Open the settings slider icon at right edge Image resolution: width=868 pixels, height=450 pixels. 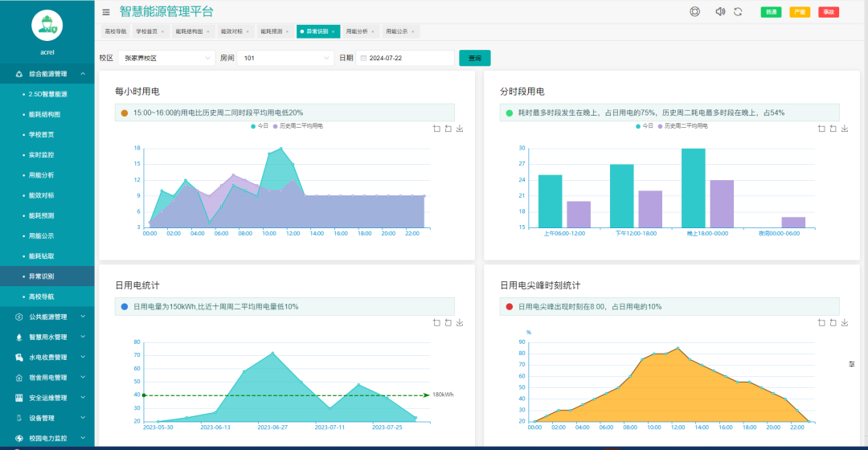(x=851, y=364)
